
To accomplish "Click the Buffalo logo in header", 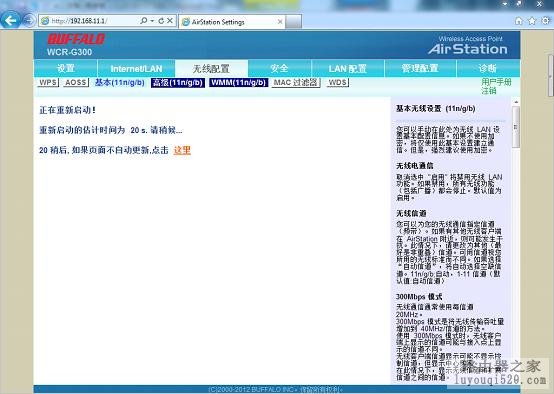I will point(76,39).
